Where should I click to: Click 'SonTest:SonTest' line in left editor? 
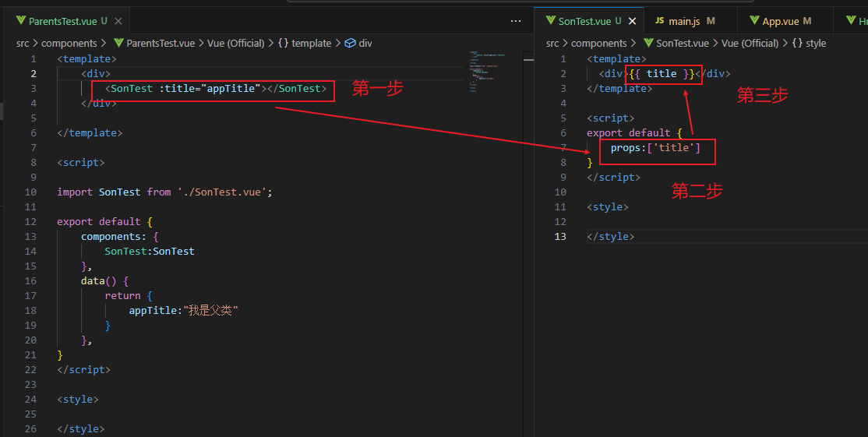(150, 251)
